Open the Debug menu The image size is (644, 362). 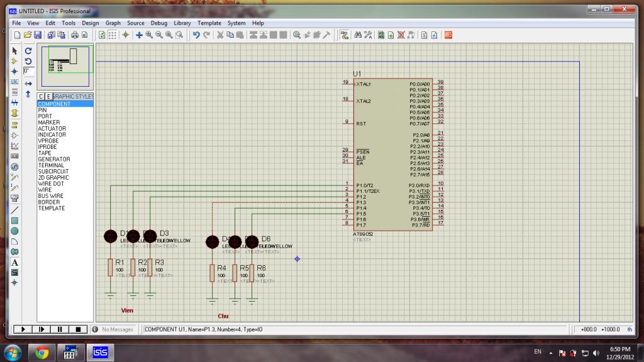click(158, 23)
